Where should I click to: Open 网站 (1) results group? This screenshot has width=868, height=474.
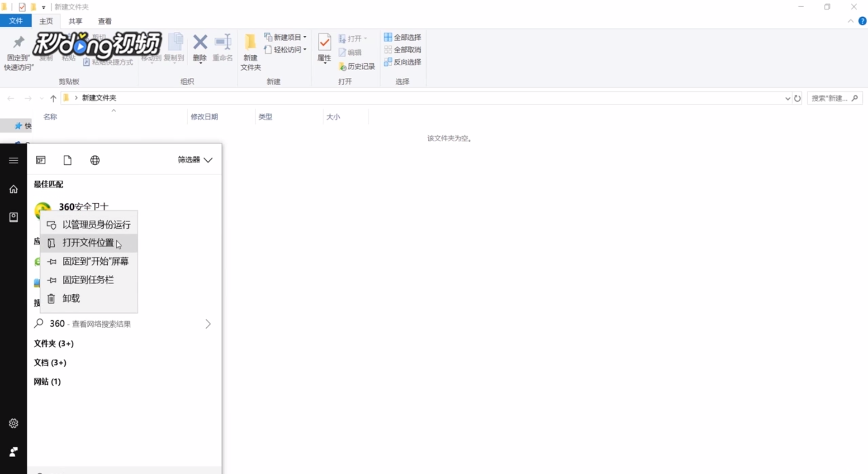(47, 382)
